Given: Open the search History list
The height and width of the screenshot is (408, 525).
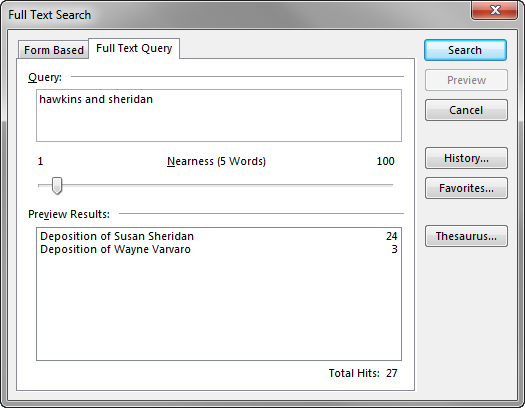Looking at the screenshot, I should point(466,158).
